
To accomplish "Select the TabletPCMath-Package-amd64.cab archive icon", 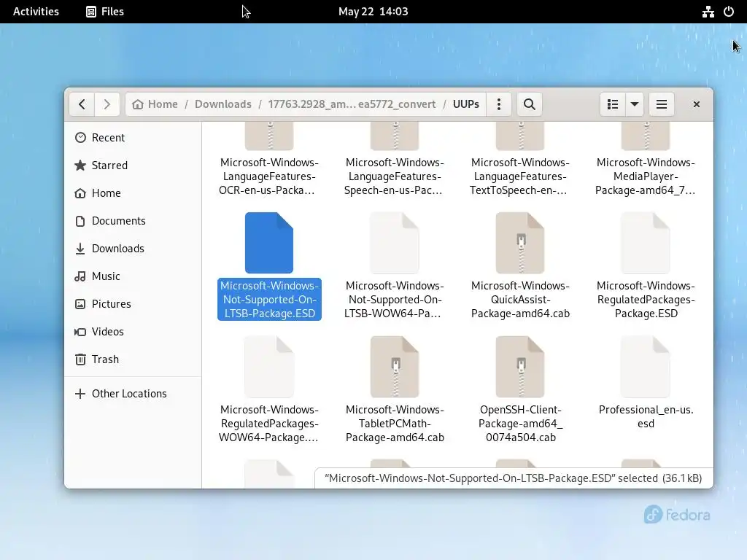I will tap(395, 367).
